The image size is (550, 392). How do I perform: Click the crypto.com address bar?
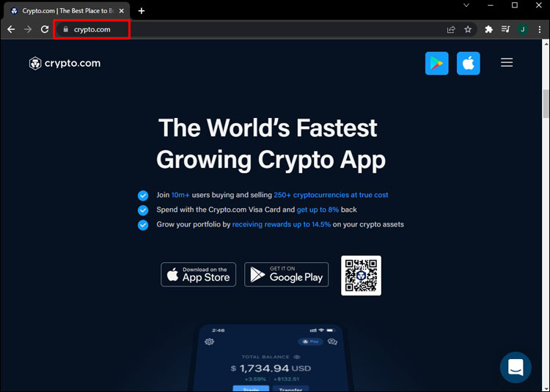point(267,29)
